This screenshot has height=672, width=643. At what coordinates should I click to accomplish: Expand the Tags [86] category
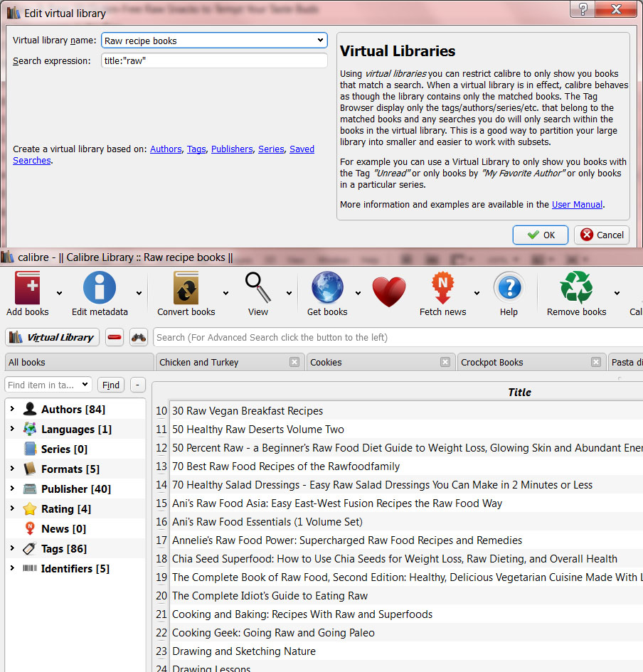(12, 548)
